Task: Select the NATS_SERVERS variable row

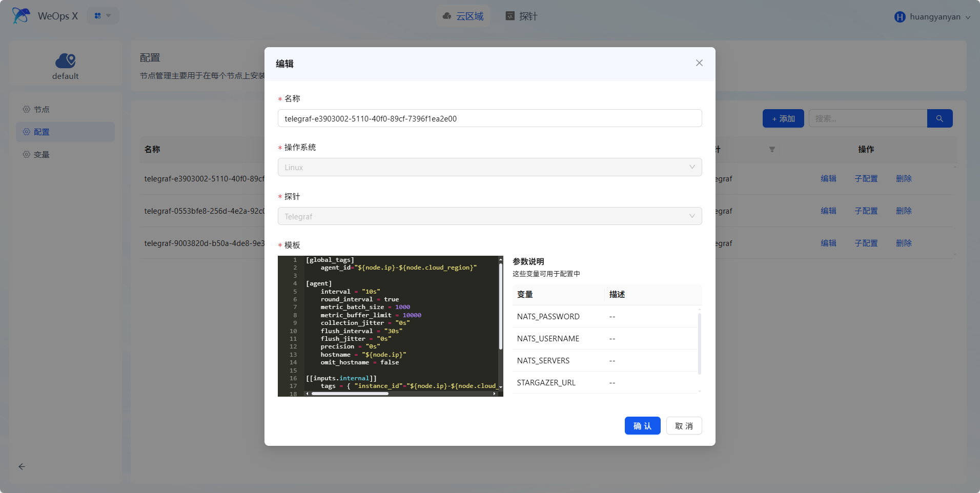Action: [x=605, y=361]
